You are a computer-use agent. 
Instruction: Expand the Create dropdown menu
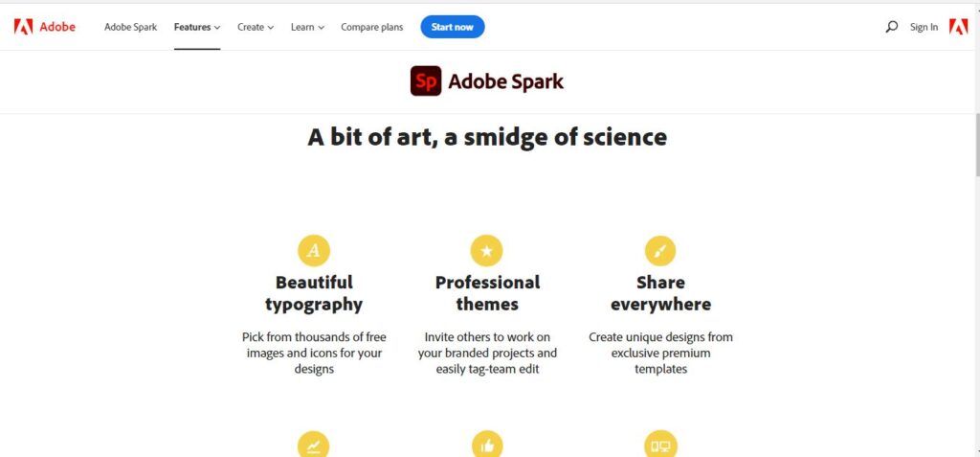coord(256,27)
